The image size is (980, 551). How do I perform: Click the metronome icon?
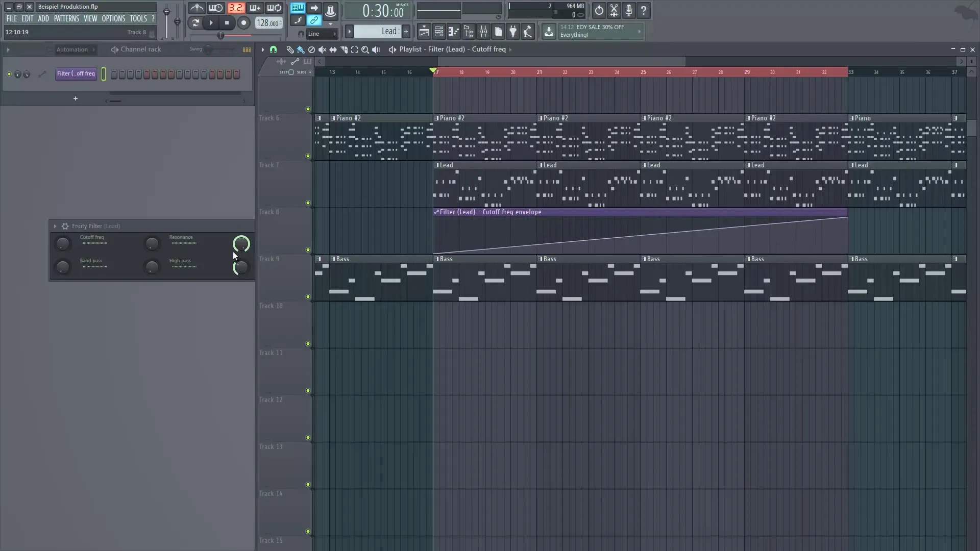197,8
